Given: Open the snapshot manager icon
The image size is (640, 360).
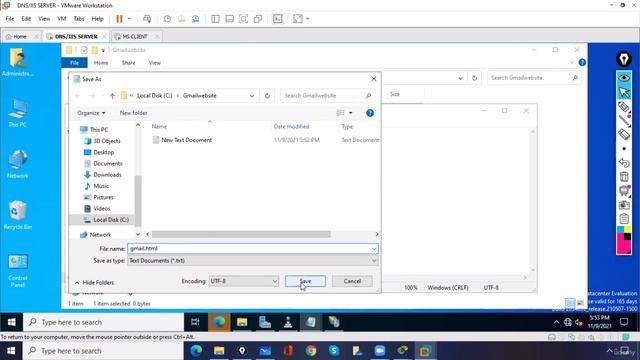Looking at the screenshot, I should 196,19.
